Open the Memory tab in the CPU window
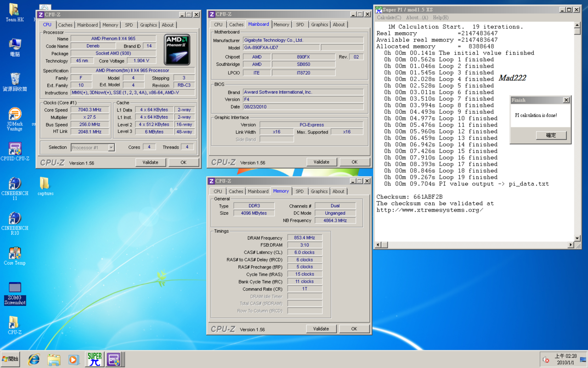 click(x=110, y=25)
